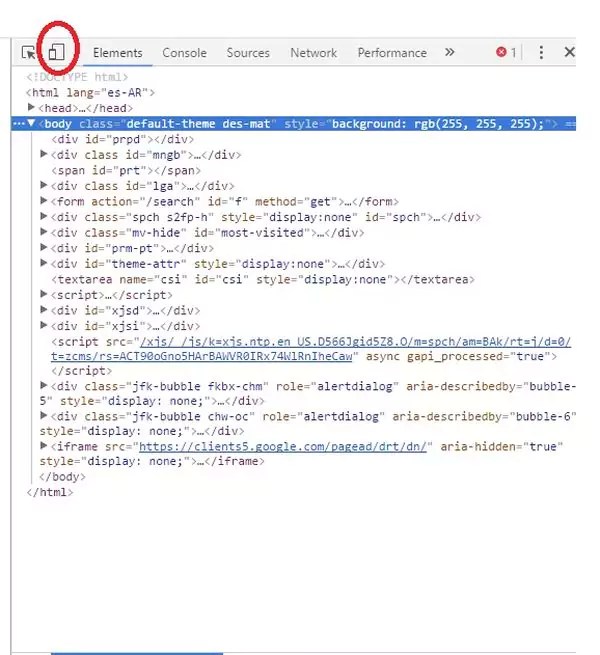Expand the jfk-bubble chw-oc div
This screenshot has width=600, height=655.
click(43, 415)
